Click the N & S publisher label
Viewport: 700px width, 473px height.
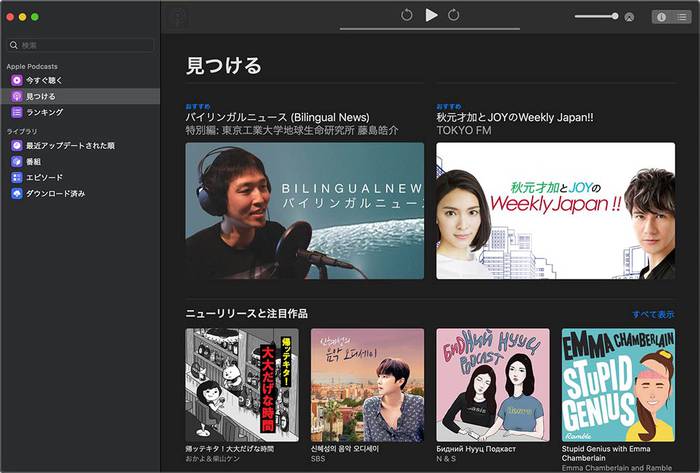pyautogui.click(x=446, y=459)
